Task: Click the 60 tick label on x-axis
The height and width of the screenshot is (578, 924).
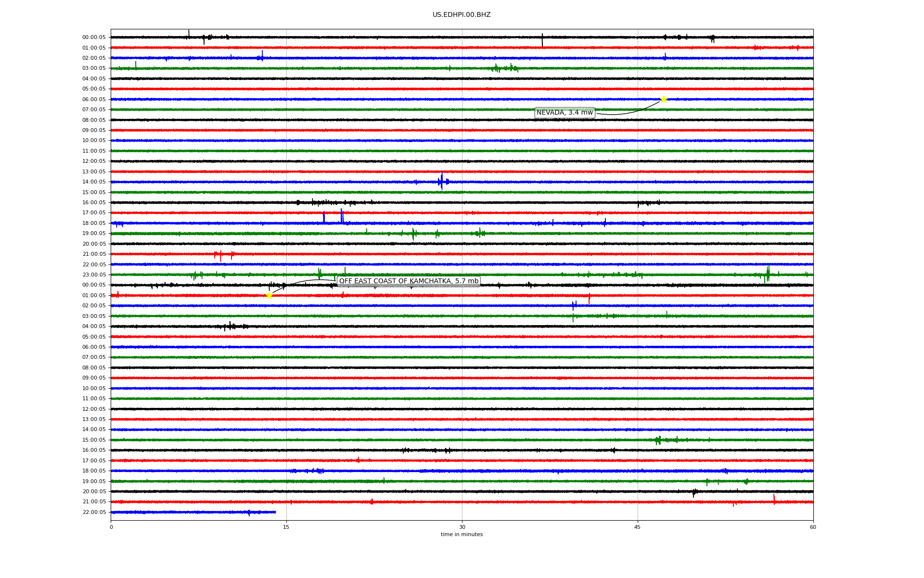Action: tap(813, 527)
